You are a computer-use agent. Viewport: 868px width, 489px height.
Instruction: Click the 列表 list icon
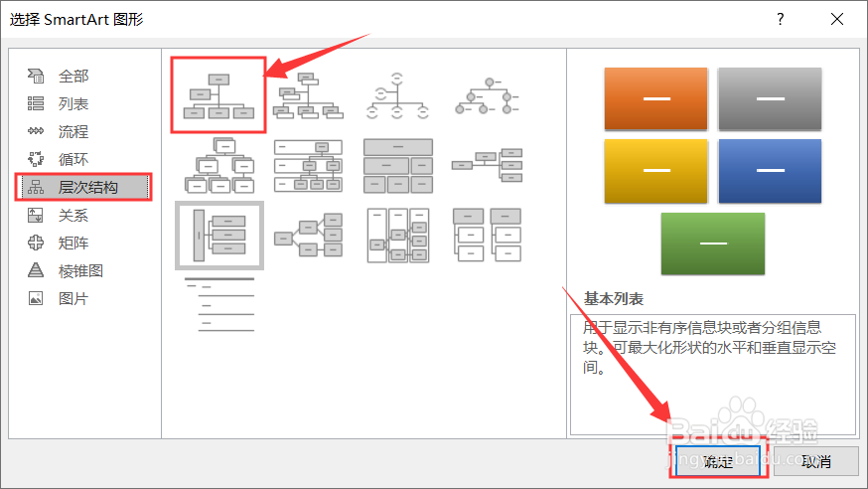36,103
